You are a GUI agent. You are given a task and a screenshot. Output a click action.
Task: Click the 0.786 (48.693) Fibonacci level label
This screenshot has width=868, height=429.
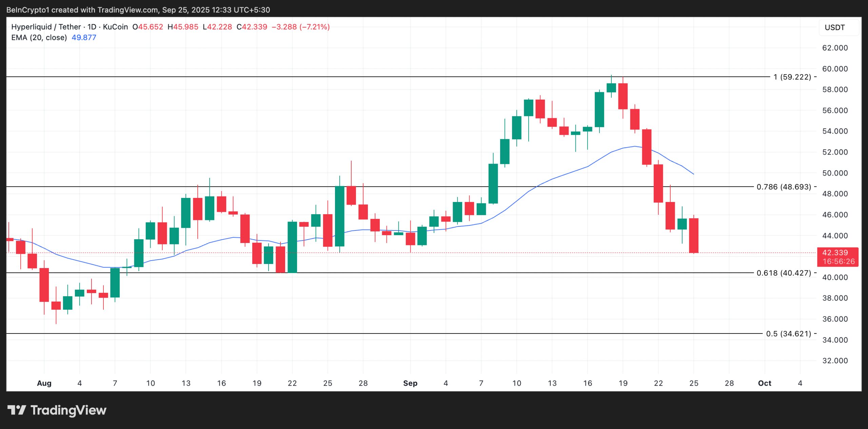tap(784, 187)
